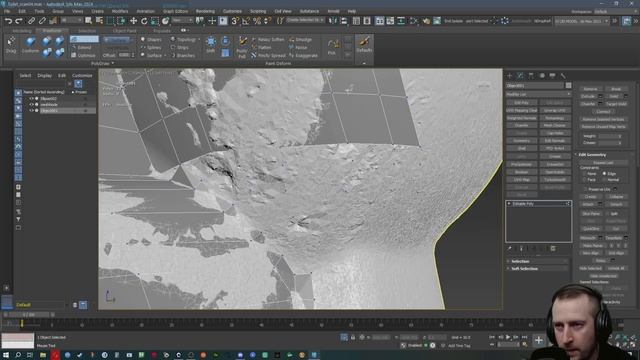The height and width of the screenshot is (360, 640).
Task: Click the Select by Name icon
Action: tap(99, 21)
